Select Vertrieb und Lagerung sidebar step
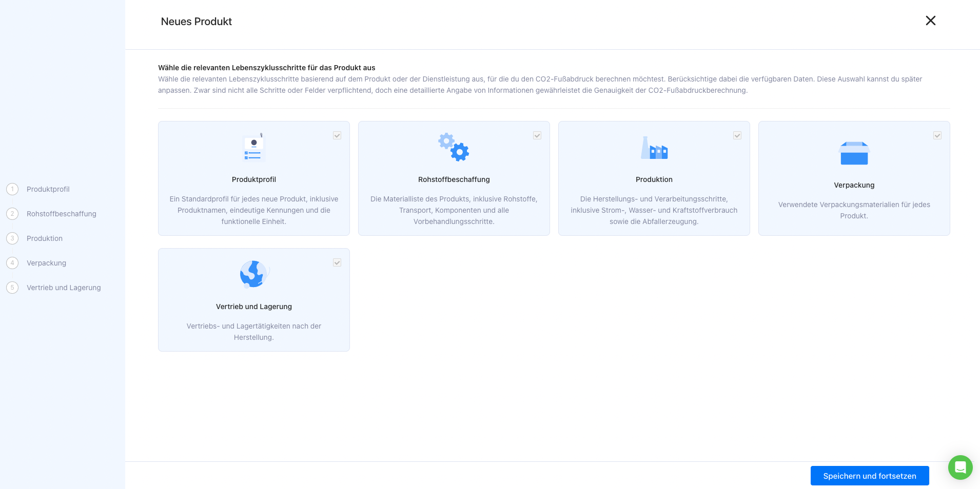 64,288
